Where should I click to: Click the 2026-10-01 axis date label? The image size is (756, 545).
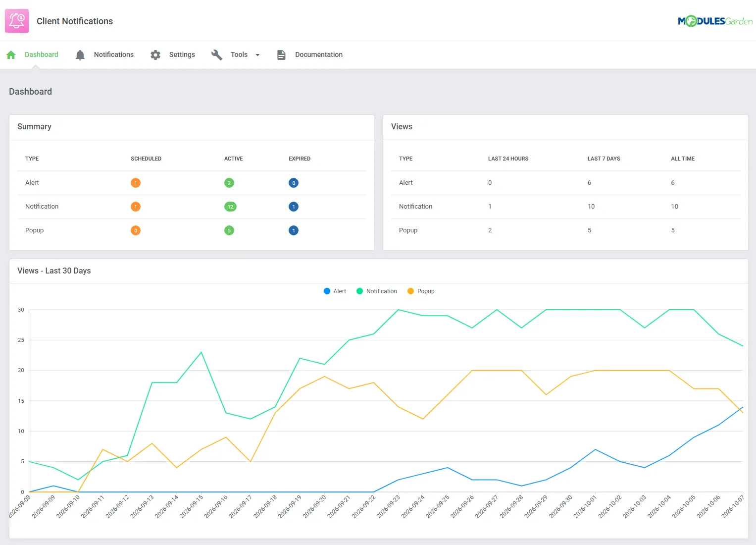click(585, 506)
